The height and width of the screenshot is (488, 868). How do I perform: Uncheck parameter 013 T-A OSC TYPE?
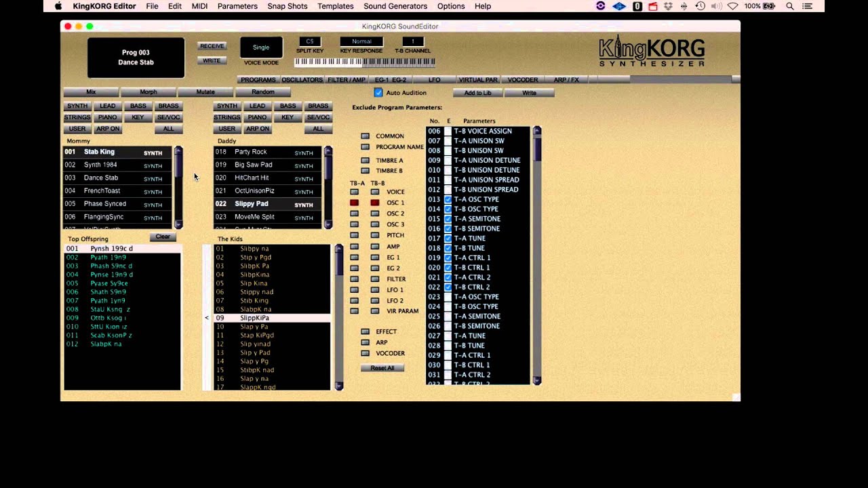pyautogui.click(x=448, y=199)
